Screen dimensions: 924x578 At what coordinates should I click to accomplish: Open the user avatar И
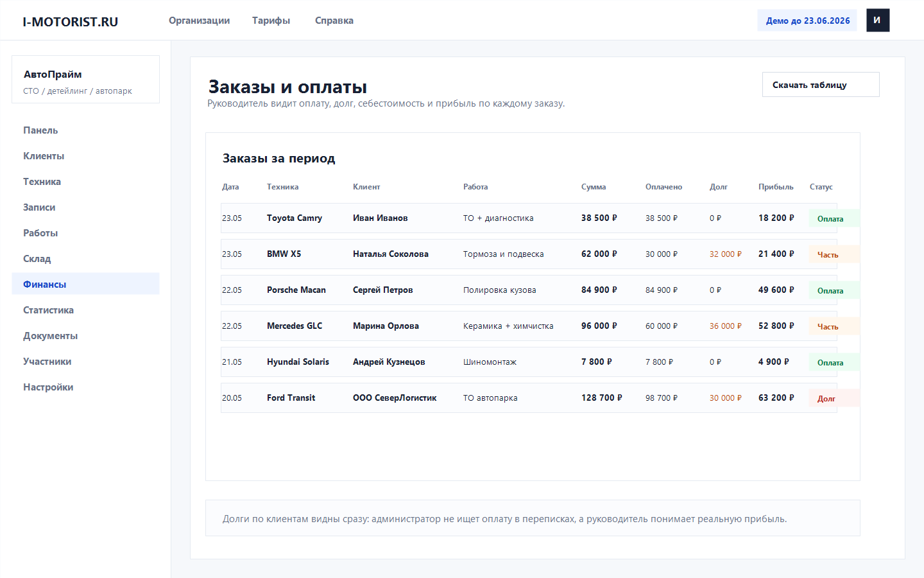pyautogui.click(x=878, y=21)
